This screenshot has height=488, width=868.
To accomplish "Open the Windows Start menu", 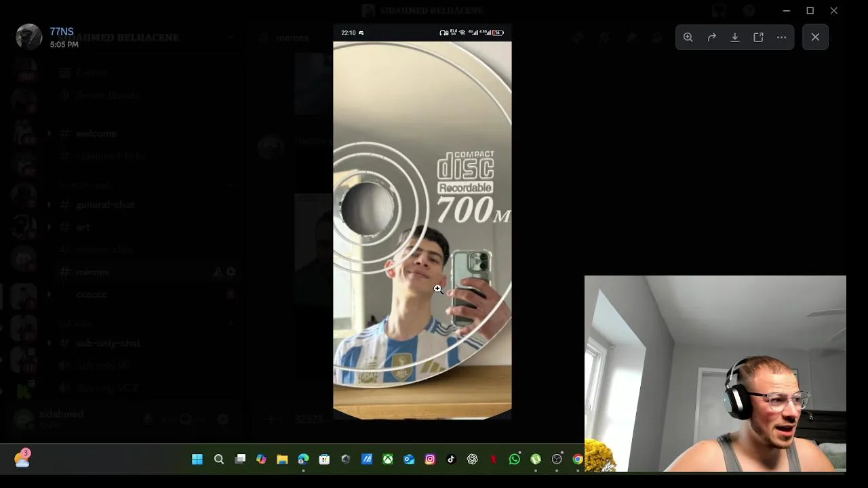I will tap(197, 460).
